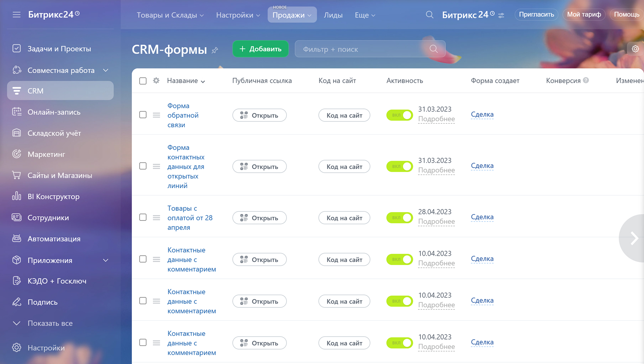Open table column settings gear icon
This screenshot has width=644, height=364.
pos(156,81)
